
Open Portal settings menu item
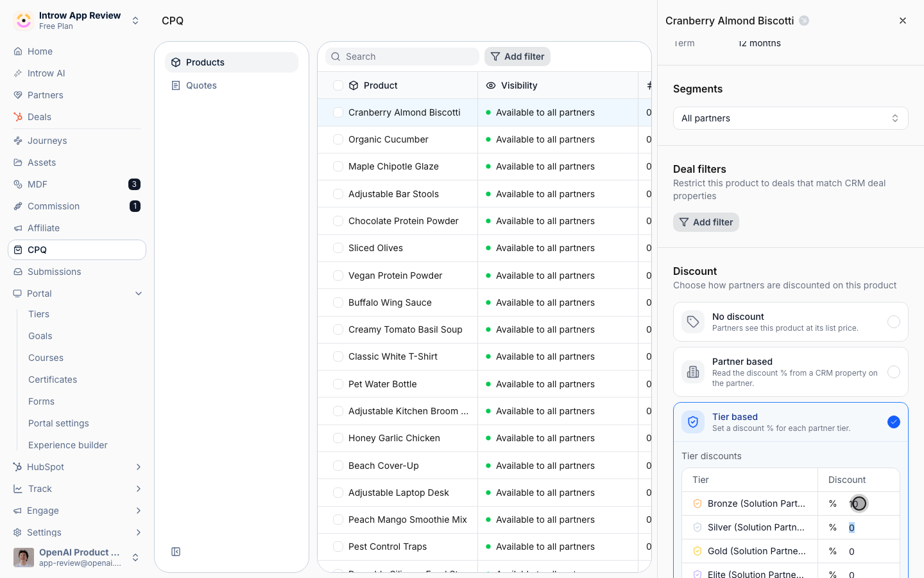(x=58, y=423)
